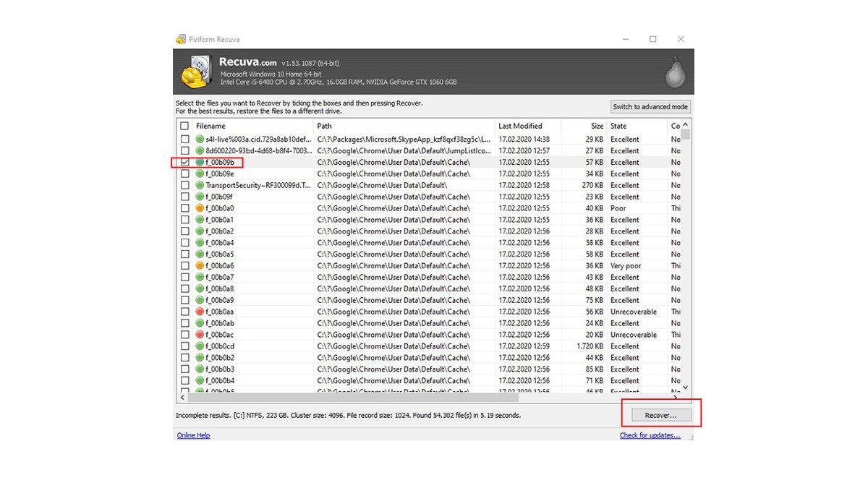
Task: Click the orange status dot of f_00b0a6
Action: click(x=200, y=266)
